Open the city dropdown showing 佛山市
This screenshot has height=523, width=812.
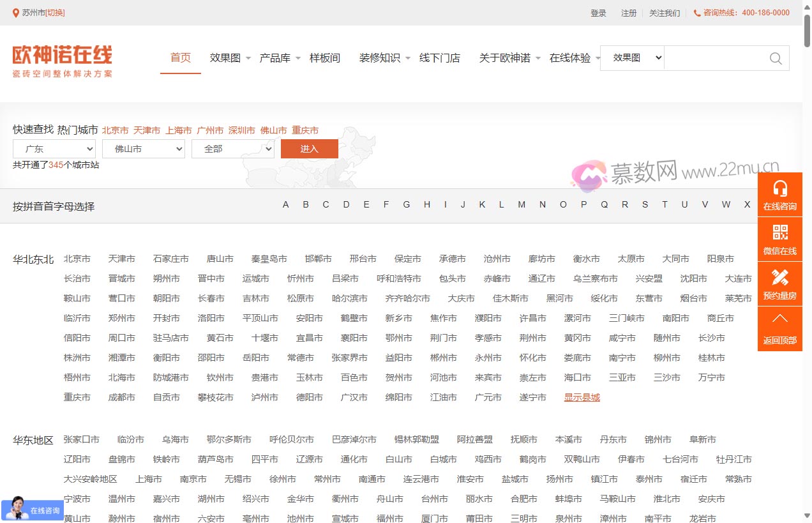coord(144,149)
